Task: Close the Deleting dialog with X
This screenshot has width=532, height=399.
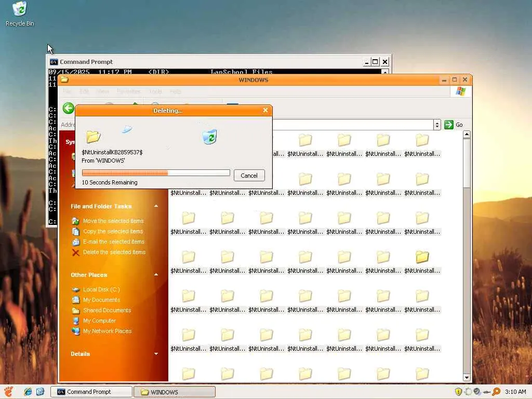Action: 265,110
